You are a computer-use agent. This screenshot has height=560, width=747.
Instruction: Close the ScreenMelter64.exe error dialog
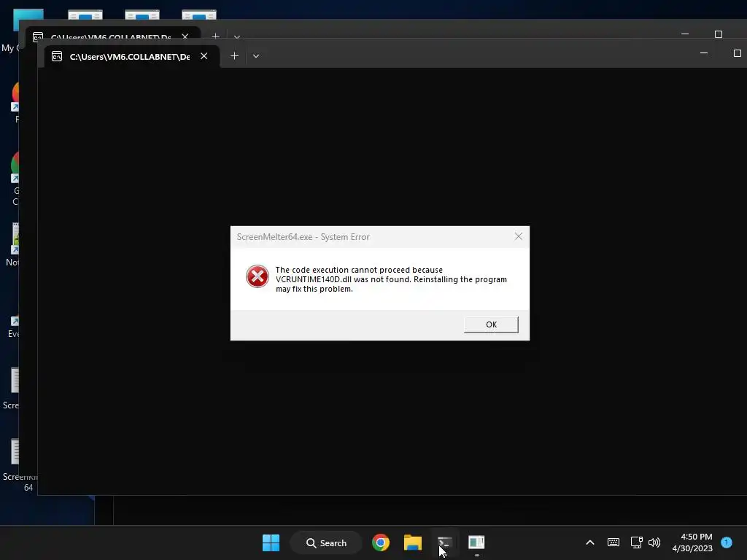point(519,237)
